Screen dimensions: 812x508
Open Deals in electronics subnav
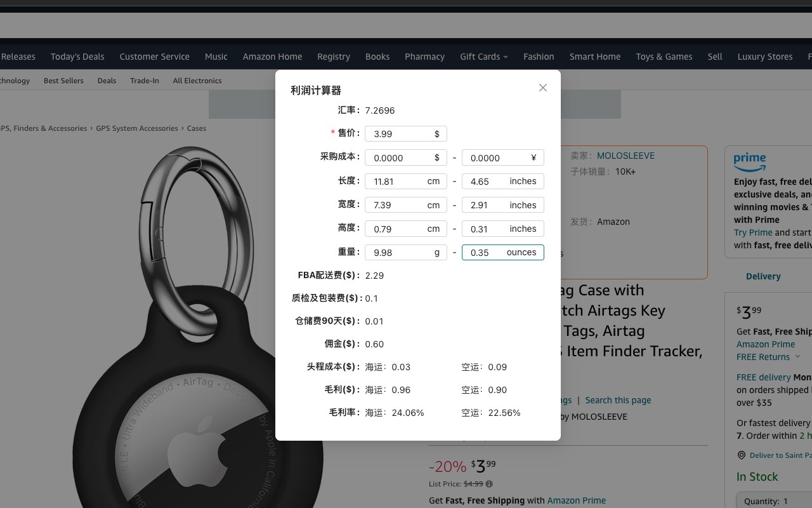click(107, 81)
